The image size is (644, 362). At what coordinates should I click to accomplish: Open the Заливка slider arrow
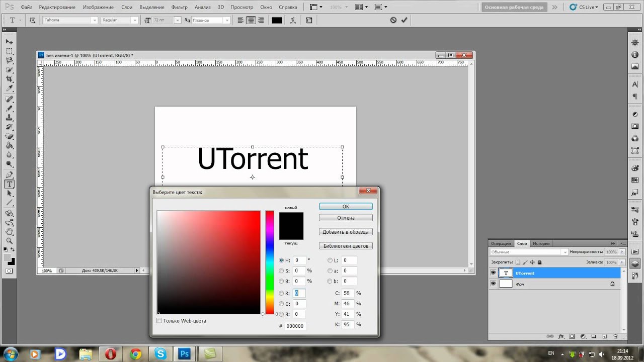coord(622,262)
